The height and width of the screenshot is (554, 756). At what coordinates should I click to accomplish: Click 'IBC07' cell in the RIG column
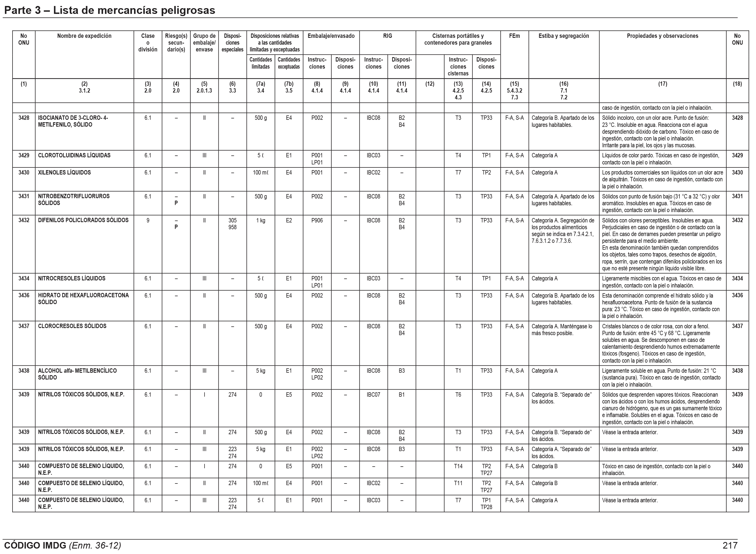click(x=373, y=395)
